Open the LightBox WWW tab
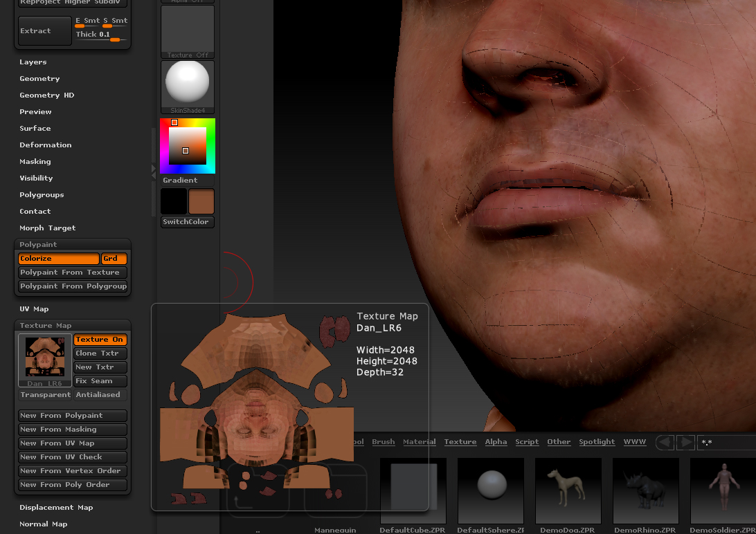Screen dimensions: 756x534 (x=634, y=442)
